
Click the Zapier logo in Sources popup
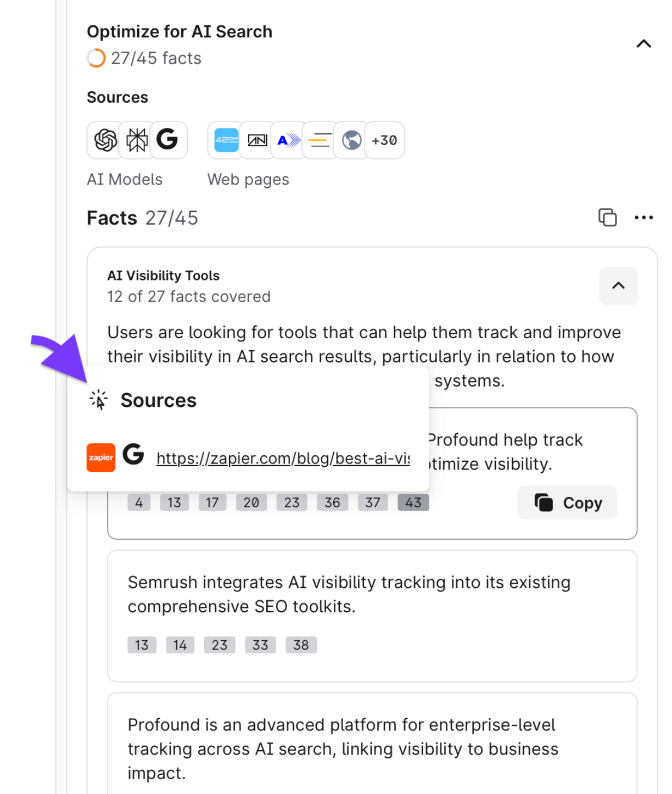coord(101,457)
